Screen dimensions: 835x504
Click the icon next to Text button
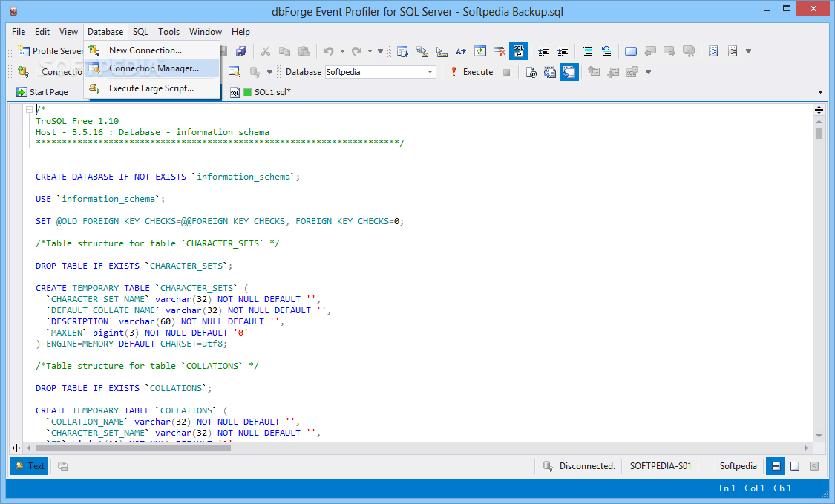coord(63,466)
